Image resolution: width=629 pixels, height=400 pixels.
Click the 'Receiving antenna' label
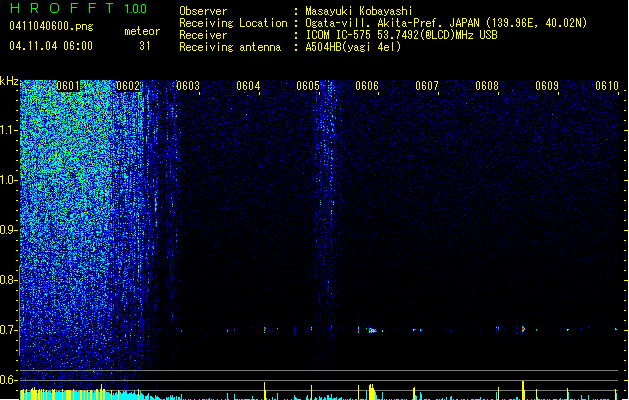point(230,47)
